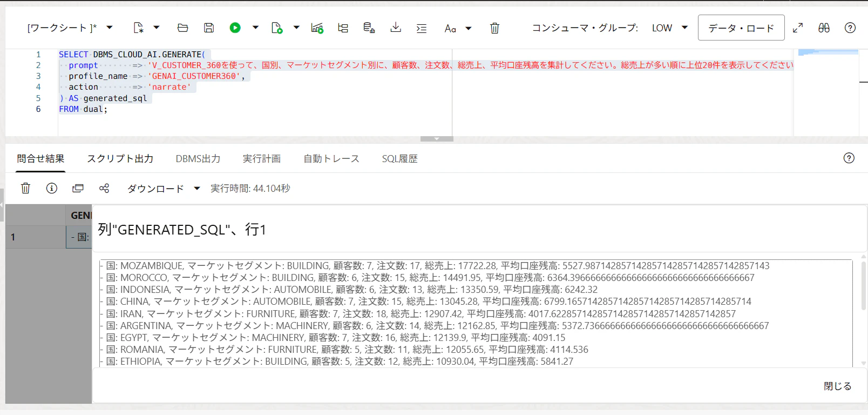Expand the ダウンロード dropdown arrow

point(197,188)
